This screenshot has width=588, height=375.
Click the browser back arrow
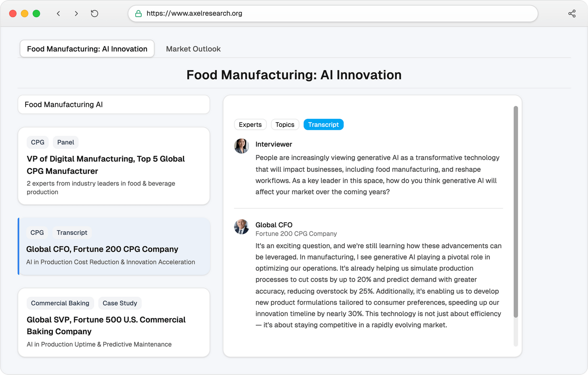(58, 13)
